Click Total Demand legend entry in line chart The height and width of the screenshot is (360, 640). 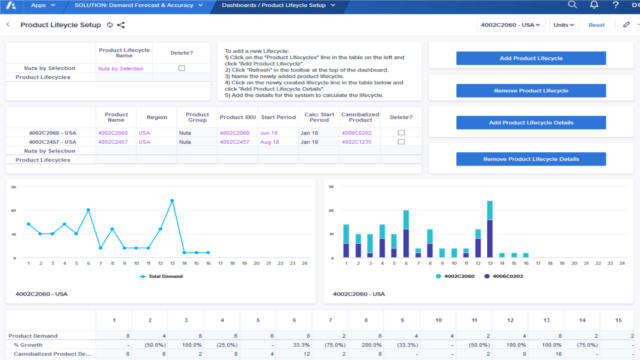coord(161,276)
